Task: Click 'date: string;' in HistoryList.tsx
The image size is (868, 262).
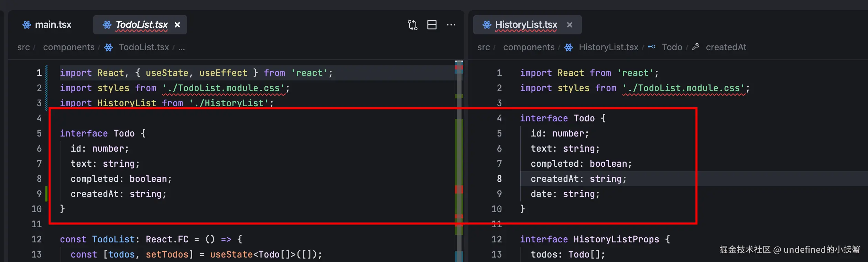Action: tap(565, 194)
